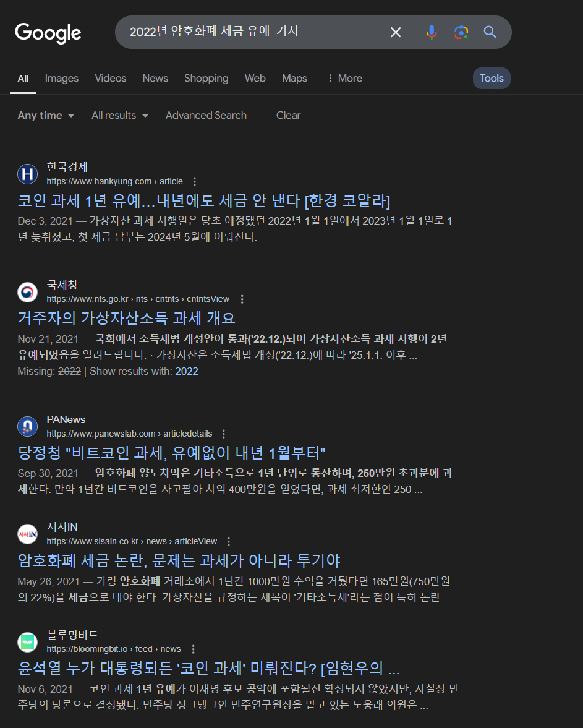This screenshot has height=728, width=583.
Task: Open options menu for the panewslab.com result
Action: coord(224,434)
